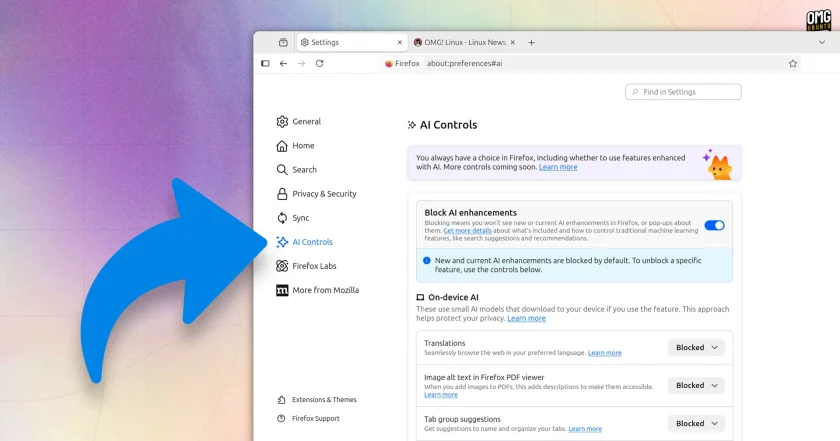Screen dimensions: 840x441
Task: Click the Tab group suggestions label
Action: pyautogui.click(x=462, y=419)
